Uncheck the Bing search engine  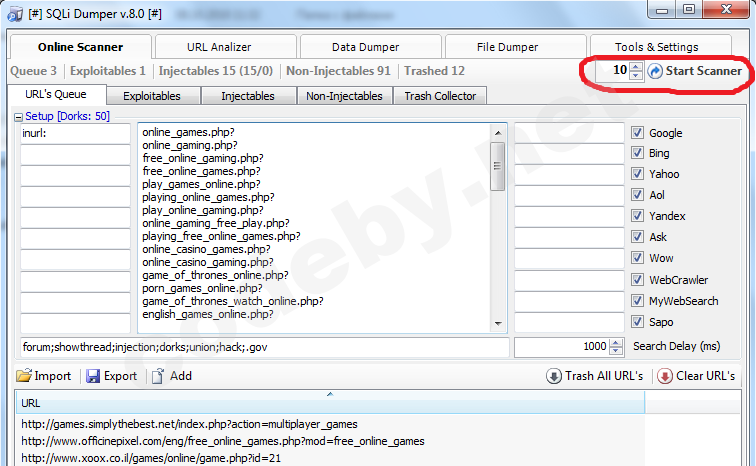tap(637, 153)
